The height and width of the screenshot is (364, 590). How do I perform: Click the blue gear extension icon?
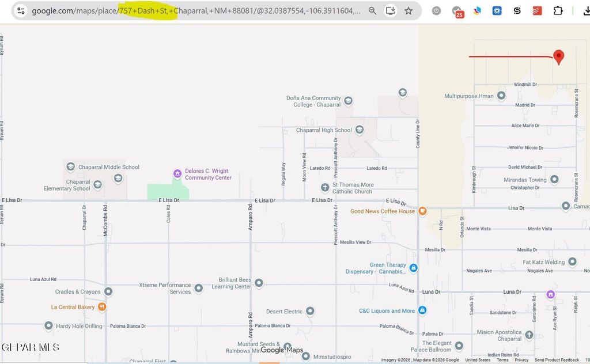point(497,10)
